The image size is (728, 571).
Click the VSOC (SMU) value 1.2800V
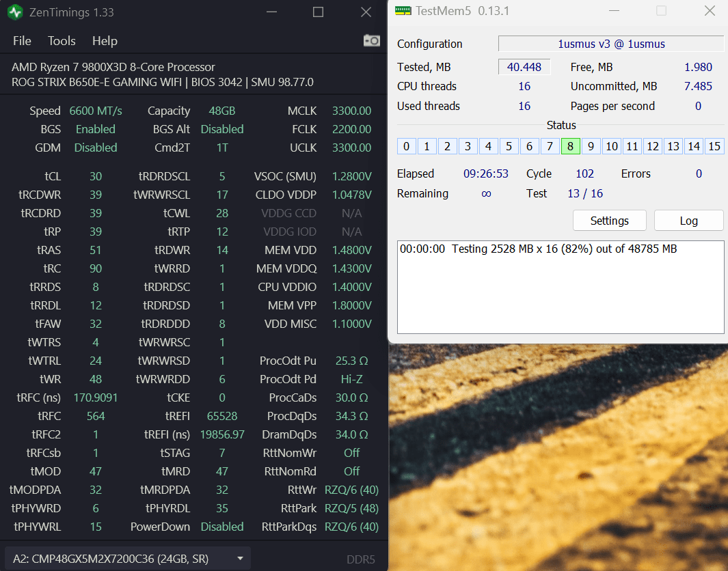pyautogui.click(x=351, y=176)
